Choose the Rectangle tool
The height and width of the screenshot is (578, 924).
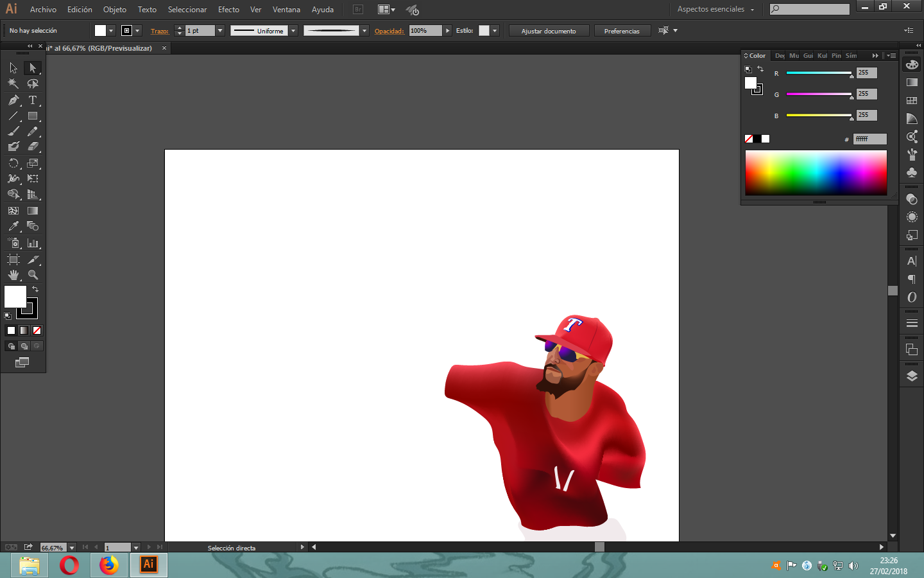pos(33,116)
